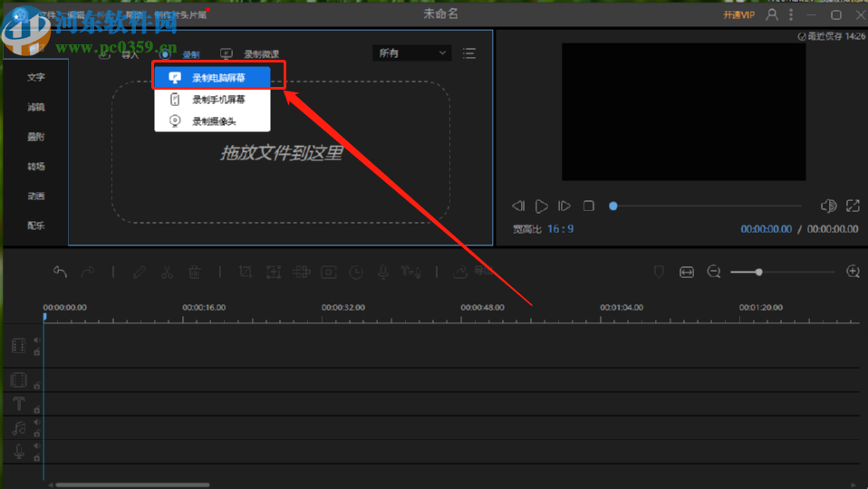Open the 配乐 sidebar tab
Image resolution: width=868 pixels, height=489 pixels.
pos(36,225)
